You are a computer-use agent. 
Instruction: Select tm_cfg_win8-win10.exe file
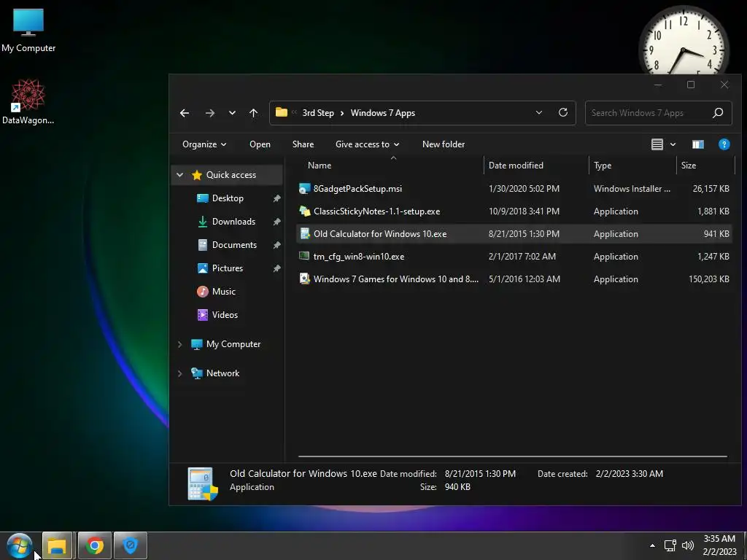coord(359,257)
